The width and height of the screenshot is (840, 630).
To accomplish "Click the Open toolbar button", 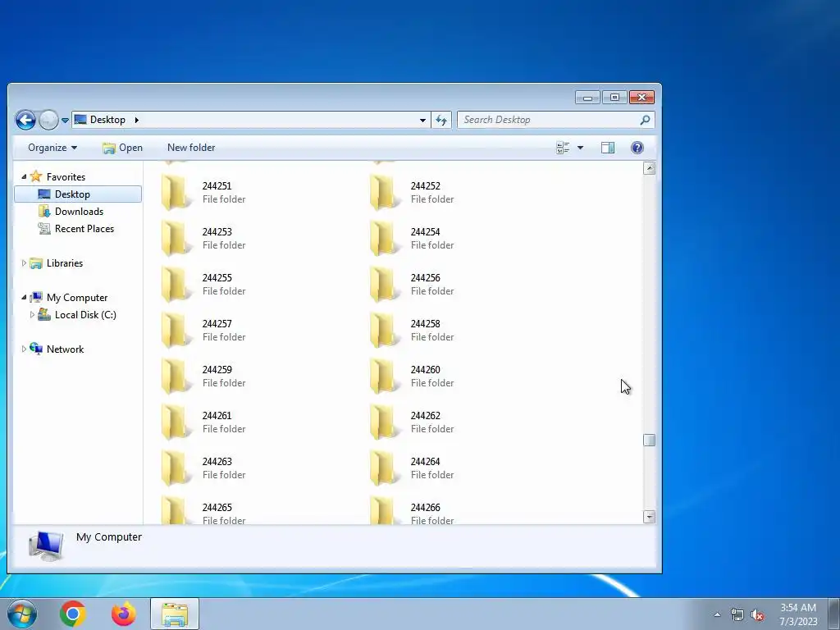I will pos(123,148).
